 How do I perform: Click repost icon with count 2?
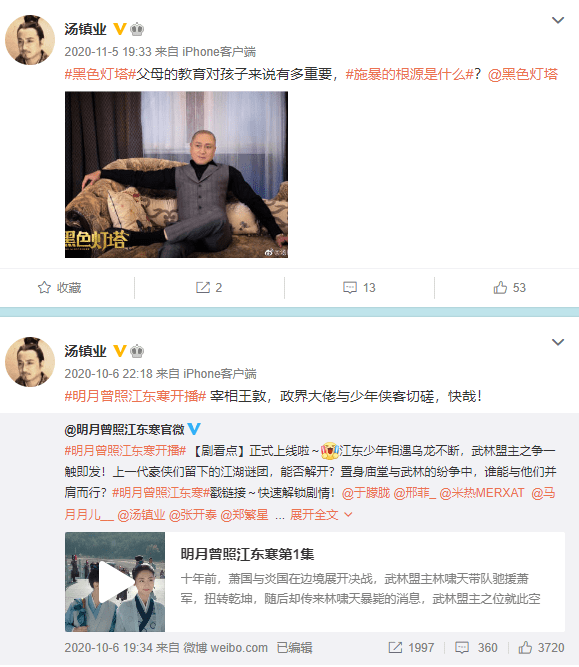(x=203, y=288)
